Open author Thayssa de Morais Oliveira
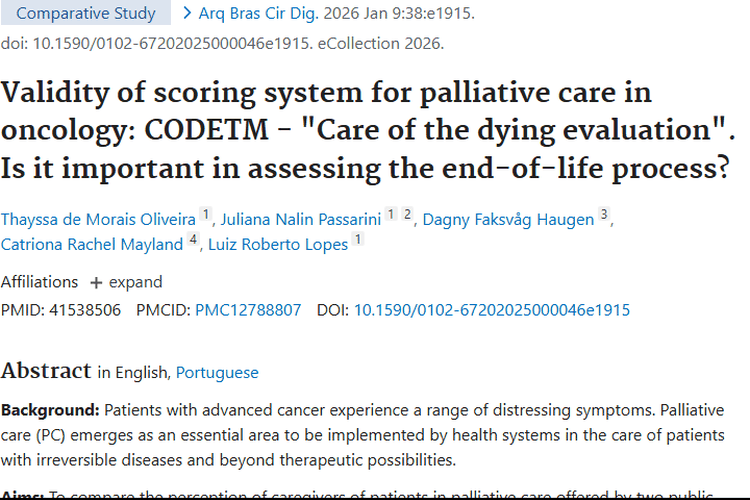Viewport: 750px width, 500px height. coord(98,220)
